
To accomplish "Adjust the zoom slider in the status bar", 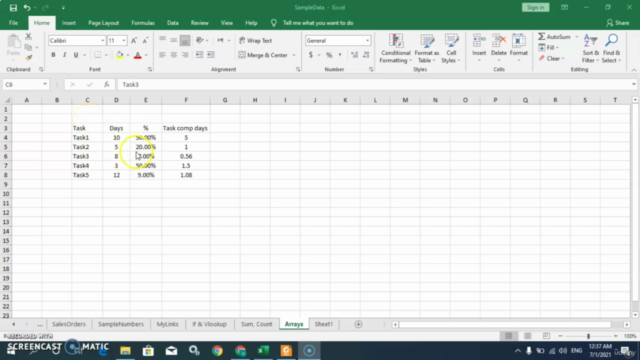I will 588,336.
